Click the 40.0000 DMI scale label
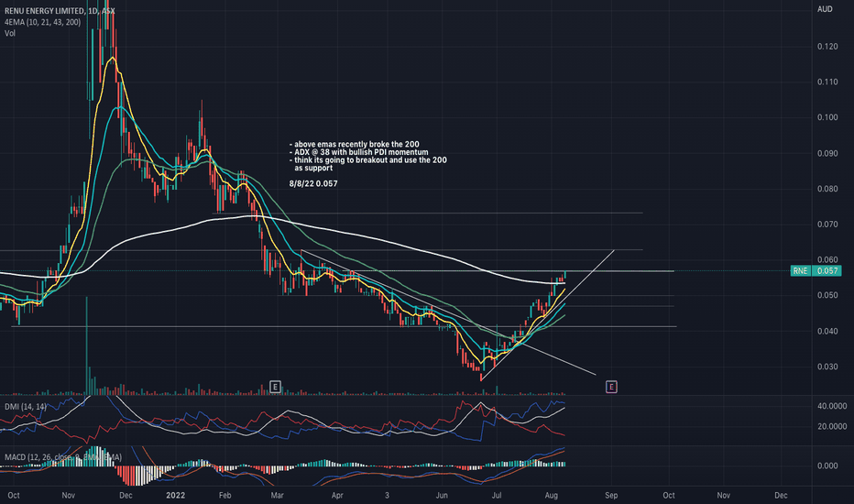854x504 pixels. tap(832, 406)
